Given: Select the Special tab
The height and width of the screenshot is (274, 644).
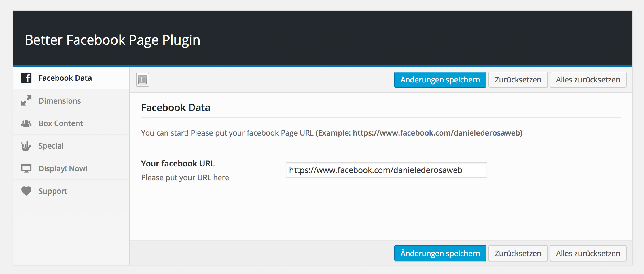Looking at the screenshot, I should pos(71,146).
